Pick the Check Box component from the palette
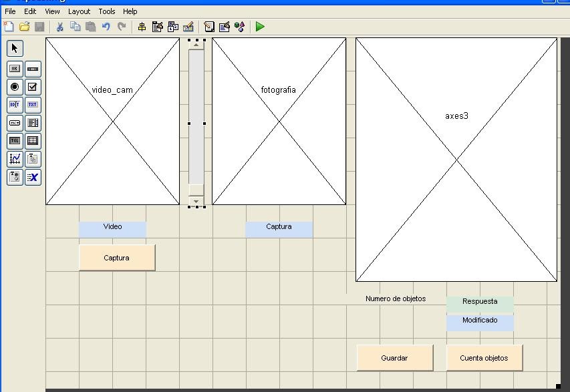 [x=31, y=86]
